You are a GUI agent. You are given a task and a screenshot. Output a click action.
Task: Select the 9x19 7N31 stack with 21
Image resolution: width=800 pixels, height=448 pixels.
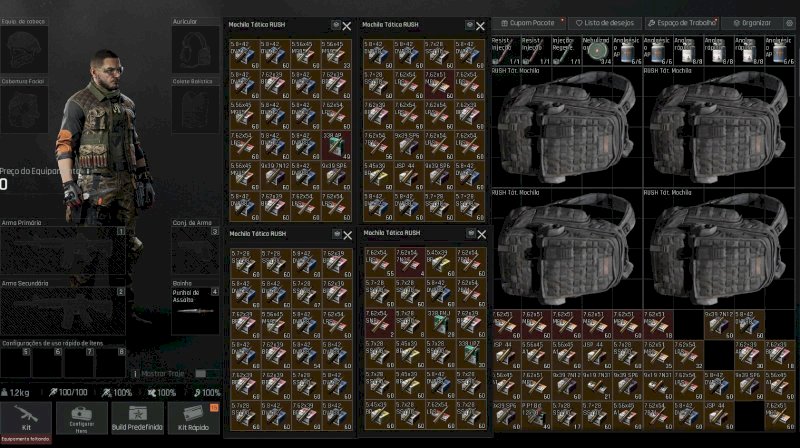point(597,385)
